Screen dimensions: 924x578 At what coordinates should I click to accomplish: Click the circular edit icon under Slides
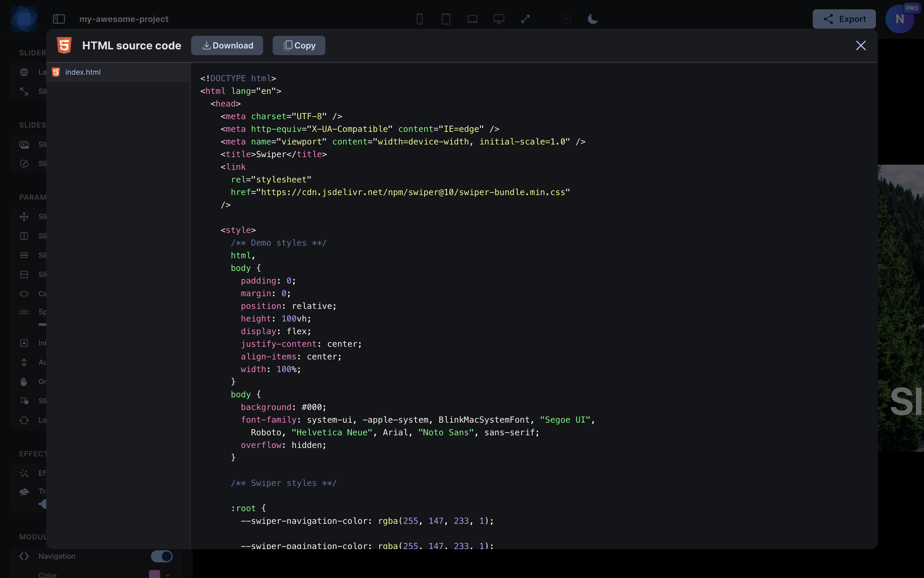click(x=24, y=163)
